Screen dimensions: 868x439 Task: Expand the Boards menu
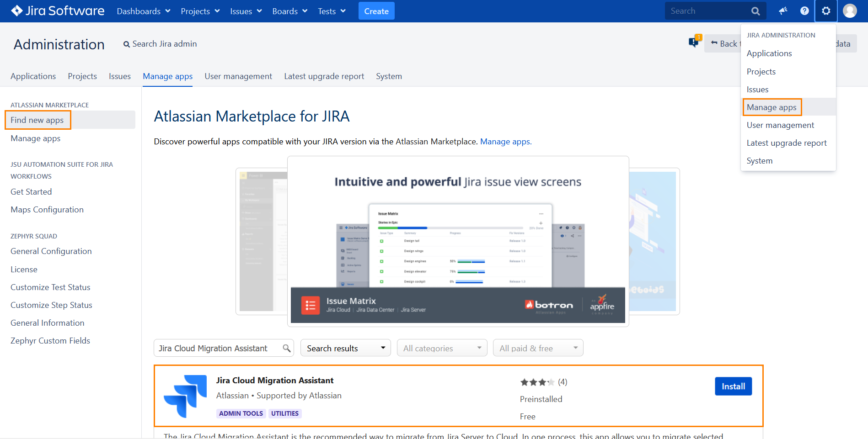tap(290, 11)
